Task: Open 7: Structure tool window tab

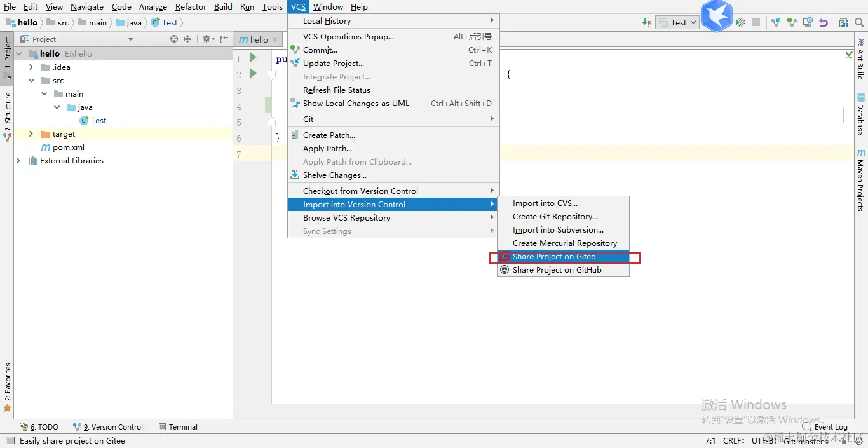Action: 7,116
